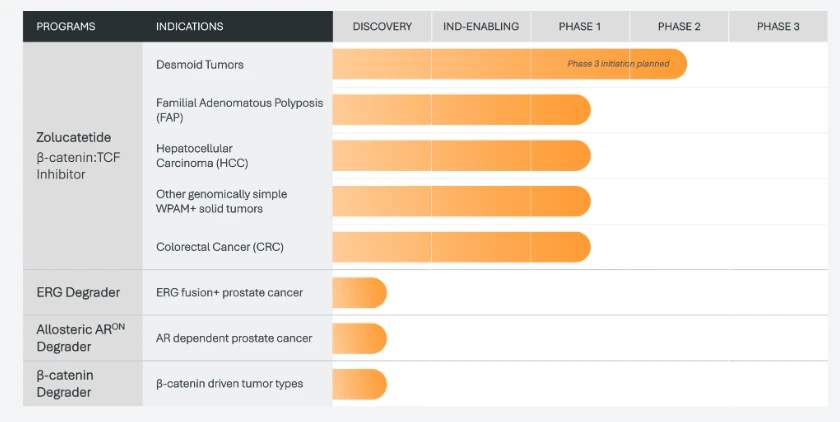Click the Zolucatetide program name
Screen dimensions: 840x422
(x=74, y=137)
